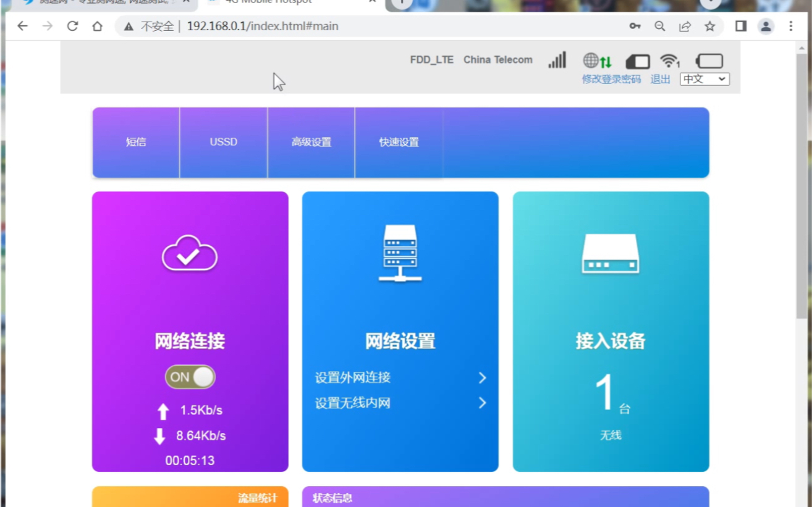The width and height of the screenshot is (812, 507).
Task: Click the SIM card status icon
Action: coord(638,61)
